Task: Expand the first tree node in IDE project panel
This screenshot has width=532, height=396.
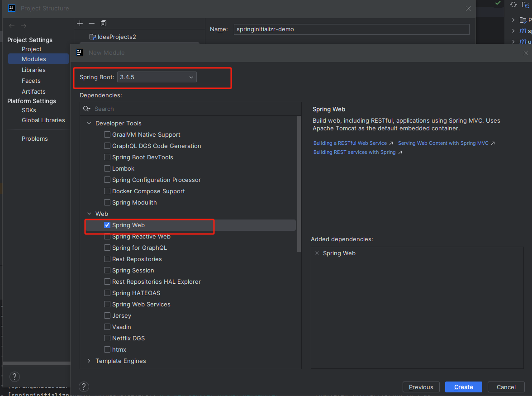Action: point(513,20)
